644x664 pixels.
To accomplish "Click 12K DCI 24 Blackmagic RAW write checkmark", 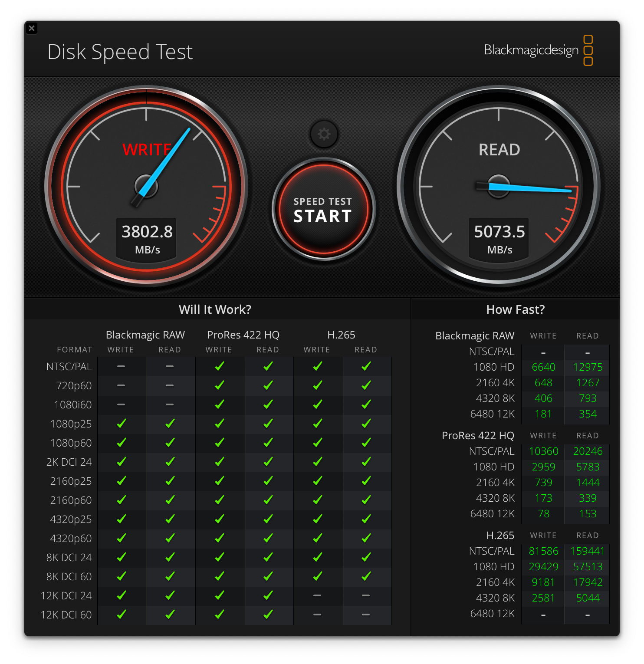I will [122, 595].
